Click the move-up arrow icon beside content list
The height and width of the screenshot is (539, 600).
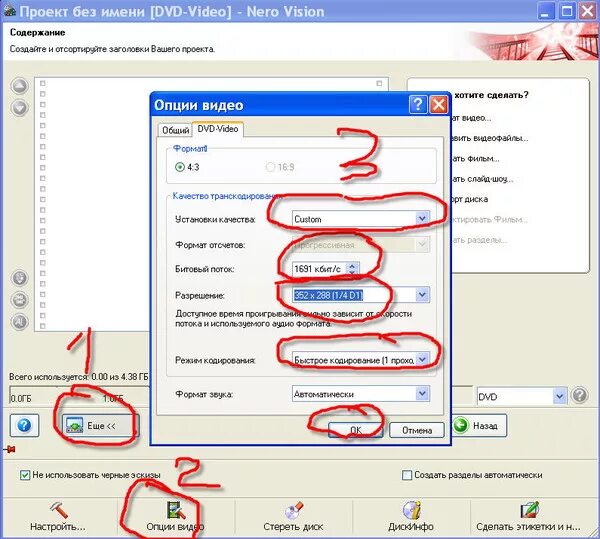click(x=20, y=86)
